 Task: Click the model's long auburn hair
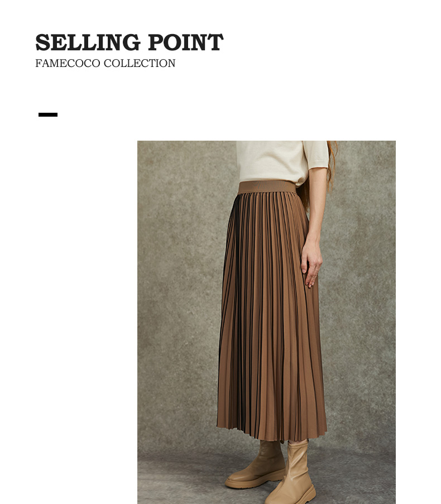(331, 166)
